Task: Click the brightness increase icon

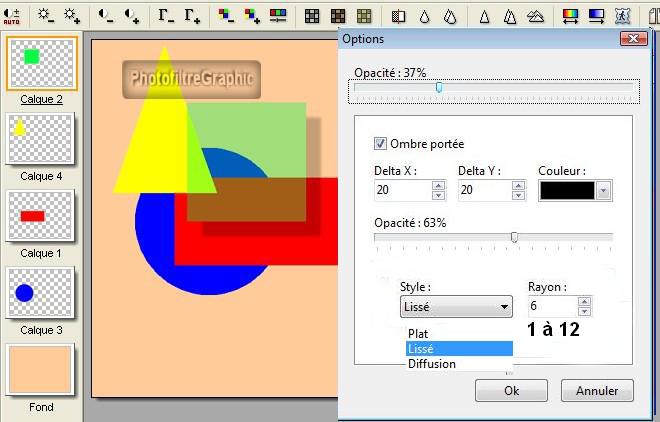Action: pyautogui.click(x=72, y=16)
